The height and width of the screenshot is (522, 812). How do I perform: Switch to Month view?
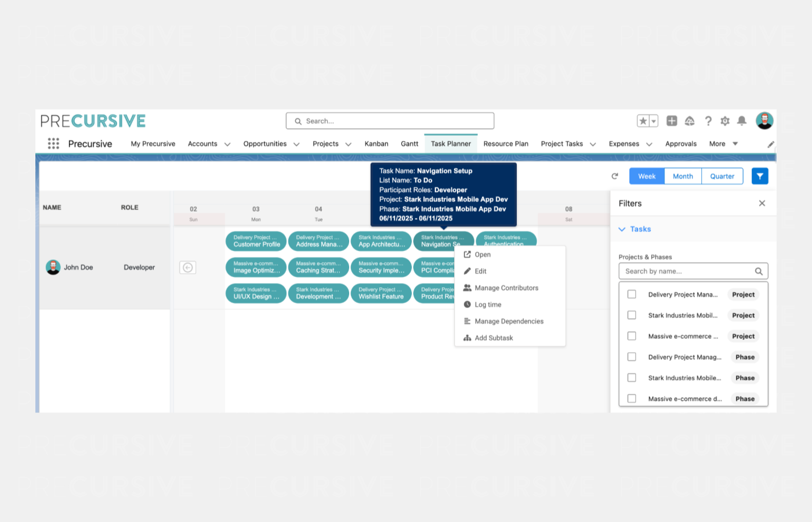tap(683, 176)
